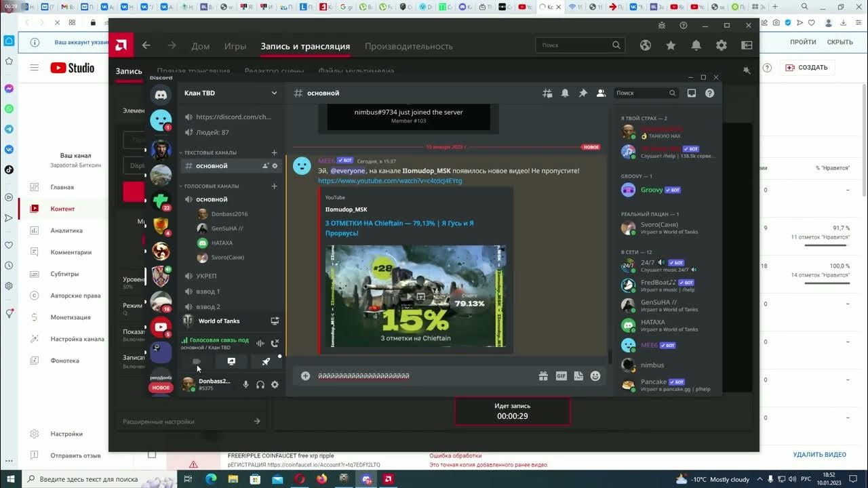The height and width of the screenshot is (488, 868).
Task: Open YouTube video link in MEE6 message
Action: point(390,181)
